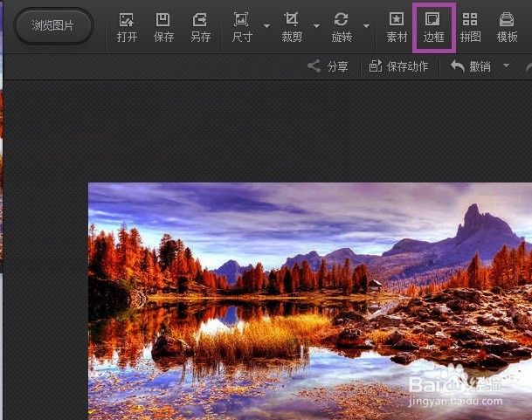Viewport: 532px width, 420px height.
Task: Expand the 裁剪 dropdown arrow
Action: (317, 26)
